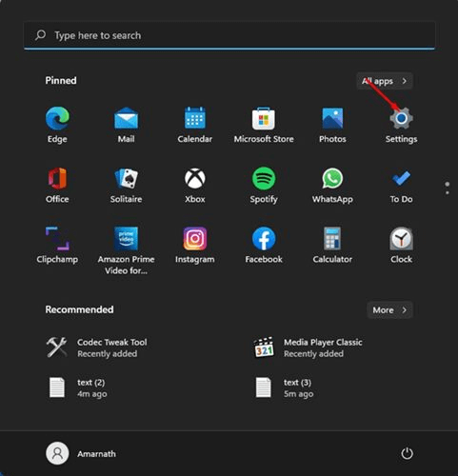This screenshot has height=476, width=458.
Task: Show More recommended items
Action: click(x=389, y=310)
